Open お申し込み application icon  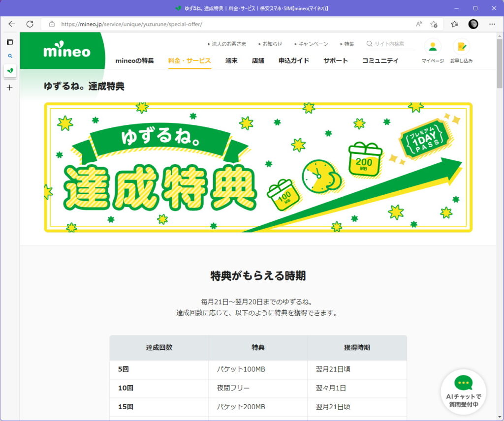(461, 51)
